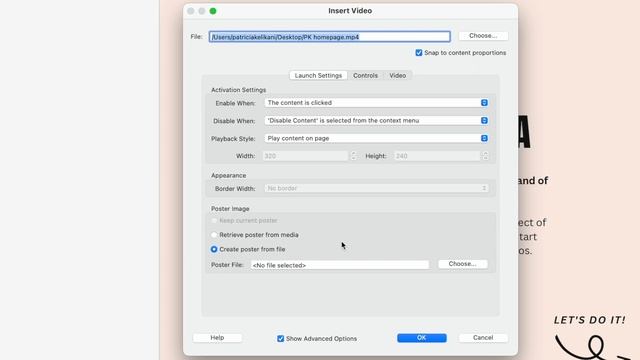Click Choose next to the File field
This screenshot has height=360, width=640.
click(x=483, y=36)
